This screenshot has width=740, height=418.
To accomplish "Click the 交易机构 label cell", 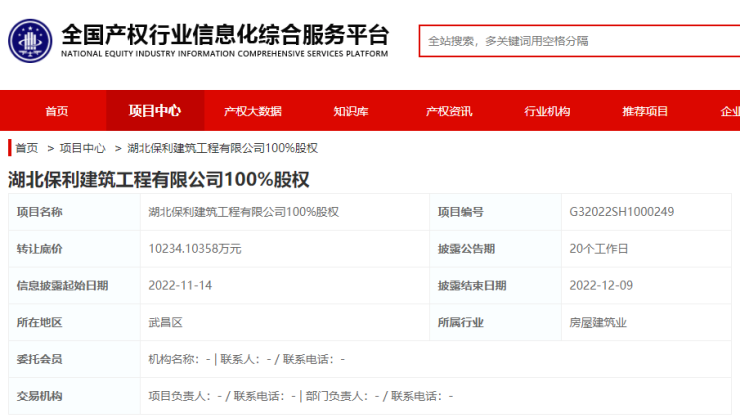I will (75, 396).
